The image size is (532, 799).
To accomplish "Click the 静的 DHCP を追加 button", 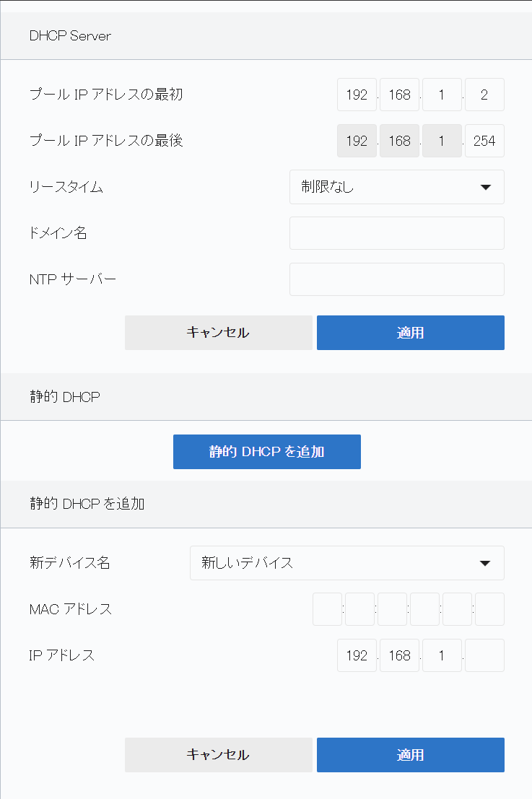I will (267, 452).
